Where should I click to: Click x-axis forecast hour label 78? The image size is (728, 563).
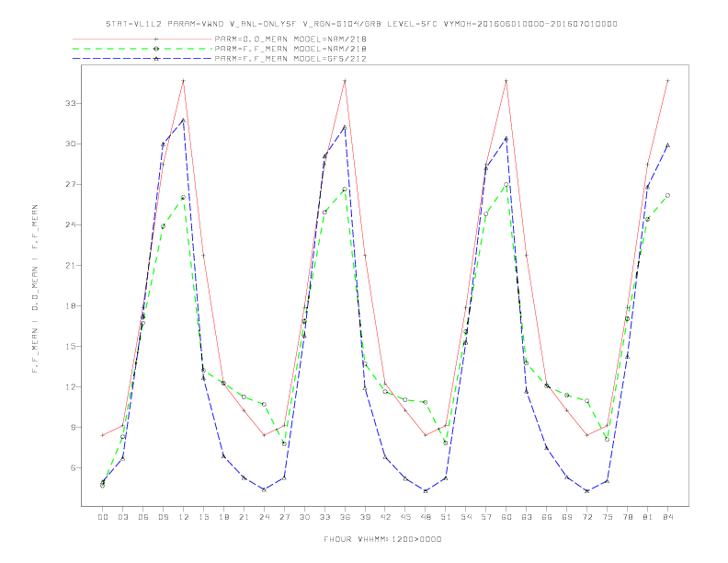coord(628,517)
